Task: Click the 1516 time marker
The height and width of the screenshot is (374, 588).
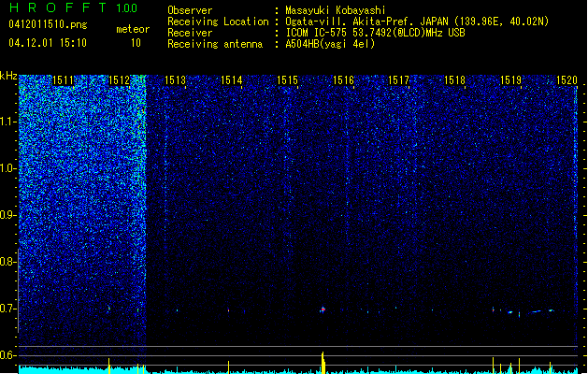Action: 343,80
